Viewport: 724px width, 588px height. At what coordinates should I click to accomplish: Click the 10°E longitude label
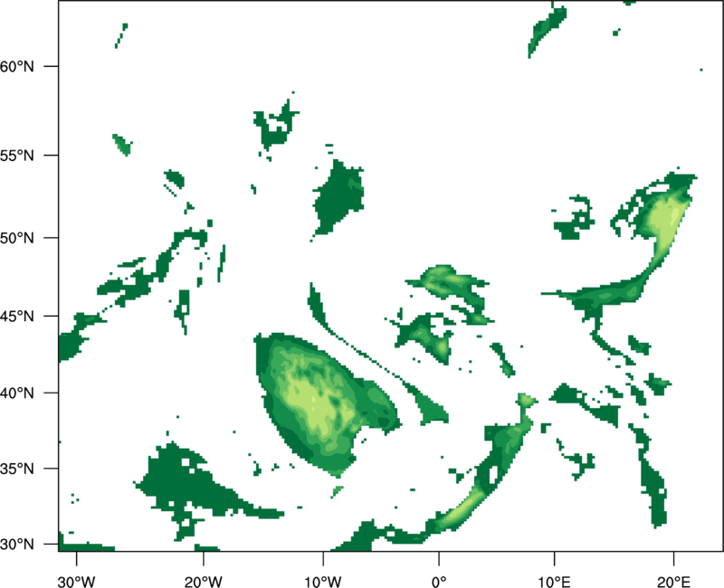coord(554,582)
